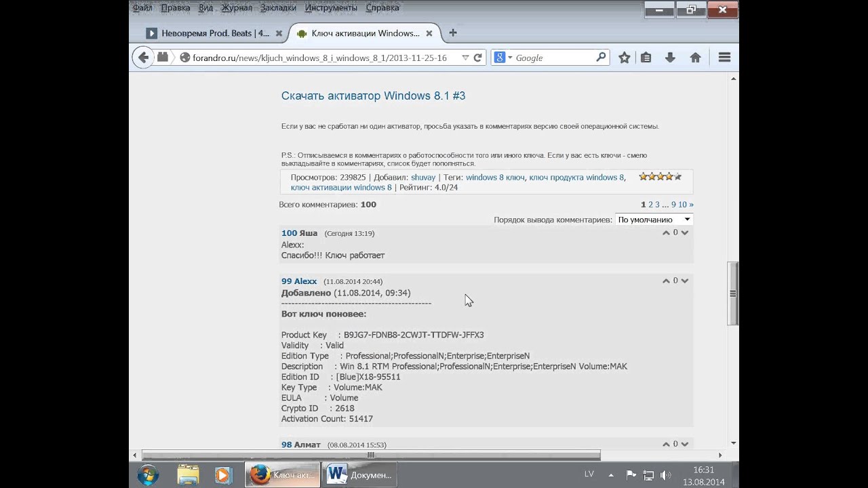Go to the Firefox home page icon
This screenshot has width=868, height=488.
pos(695,58)
